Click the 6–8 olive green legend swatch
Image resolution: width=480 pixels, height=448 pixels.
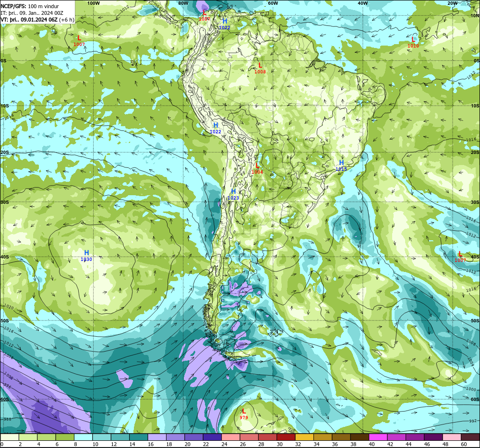pos(65,437)
